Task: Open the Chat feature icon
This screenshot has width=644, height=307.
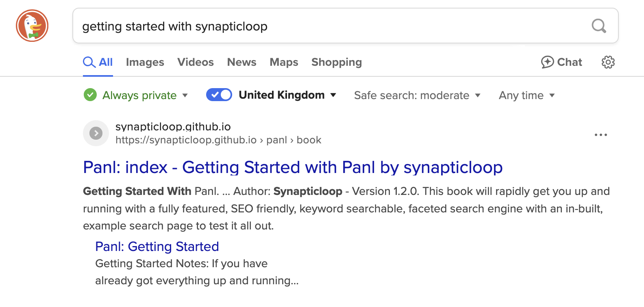Action: [548, 62]
